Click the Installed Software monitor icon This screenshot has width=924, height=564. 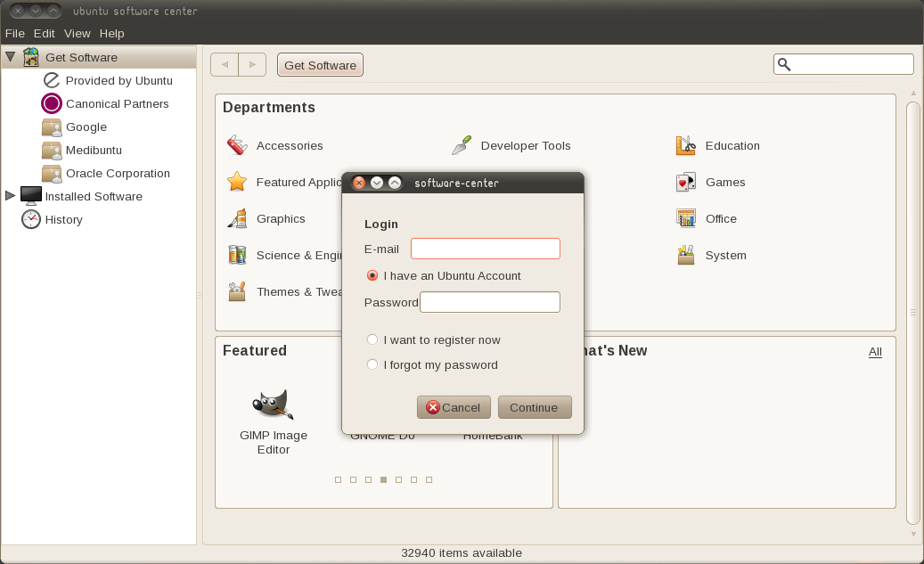click(x=31, y=196)
